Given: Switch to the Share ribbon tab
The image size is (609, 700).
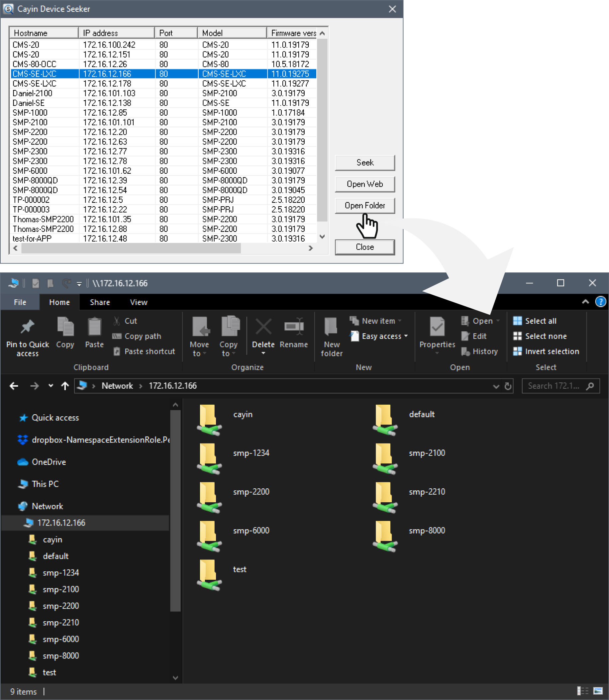Looking at the screenshot, I should (x=100, y=302).
